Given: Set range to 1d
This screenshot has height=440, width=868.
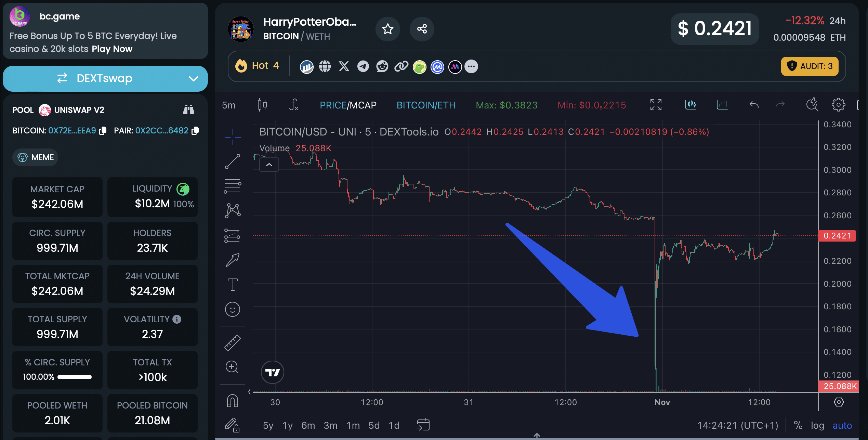Looking at the screenshot, I should [x=394, y=426].
